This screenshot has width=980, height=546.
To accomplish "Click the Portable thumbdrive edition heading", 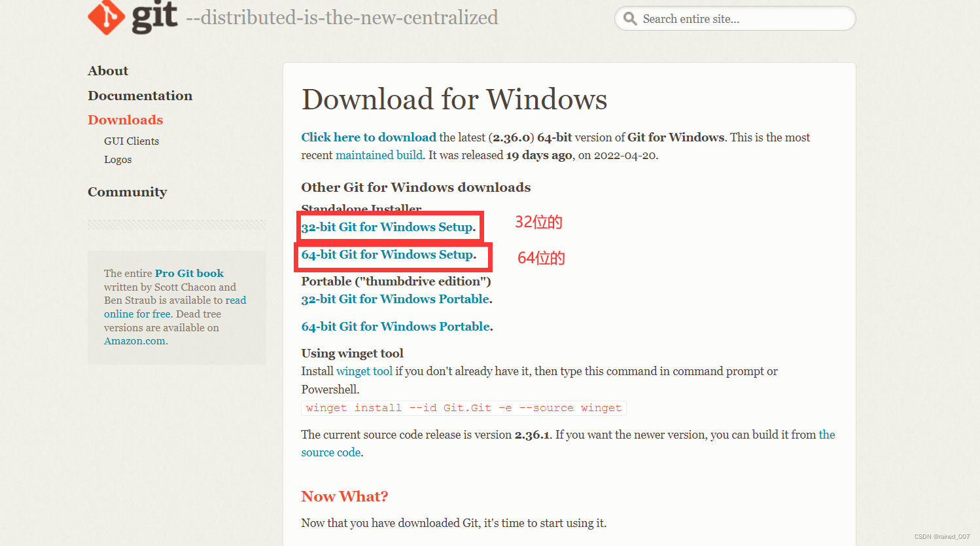I will click(x=396, y=282).
